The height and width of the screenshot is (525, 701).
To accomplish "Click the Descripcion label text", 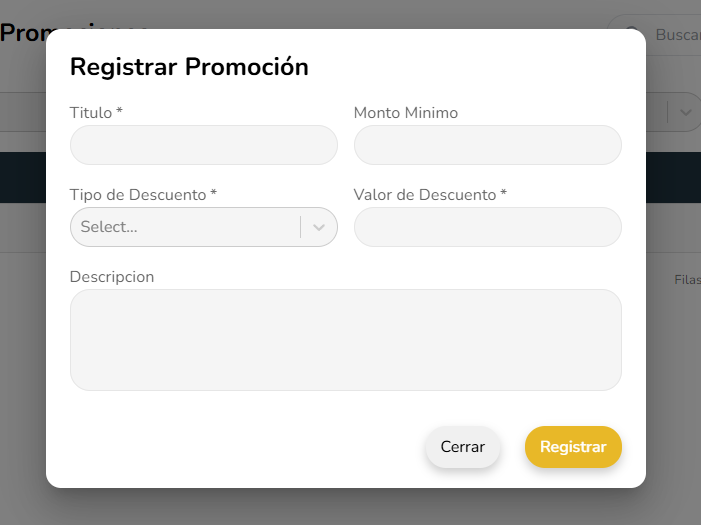I will [x=112, y=276].
